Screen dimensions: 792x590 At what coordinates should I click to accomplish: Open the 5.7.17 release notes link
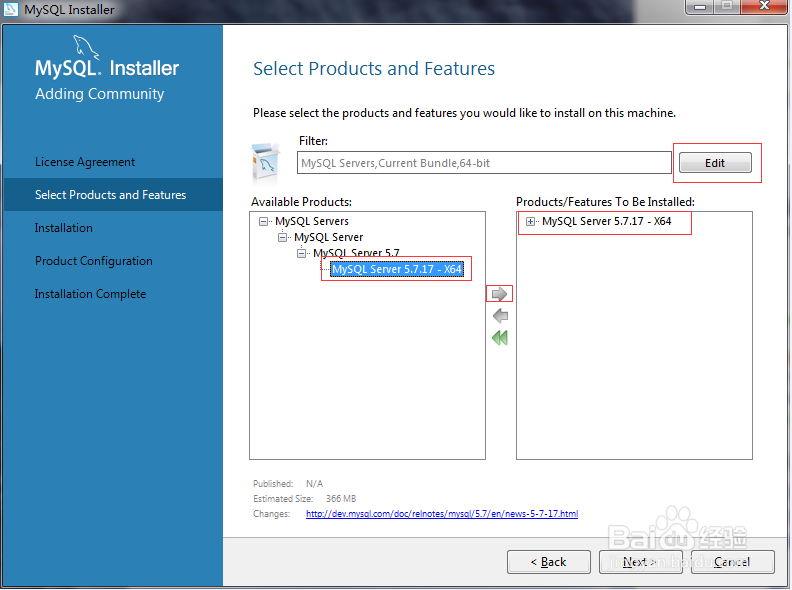[x=442, y=514]
